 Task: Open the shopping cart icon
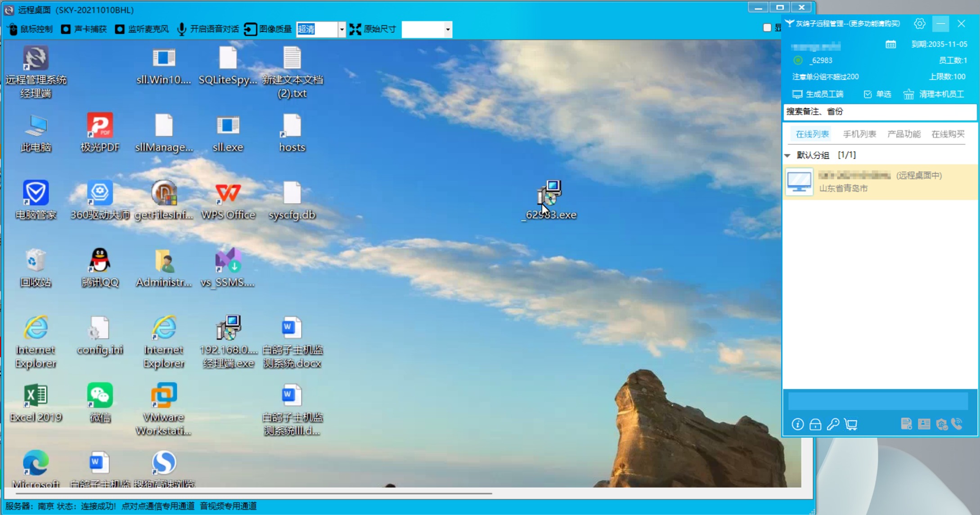[851, 424]
